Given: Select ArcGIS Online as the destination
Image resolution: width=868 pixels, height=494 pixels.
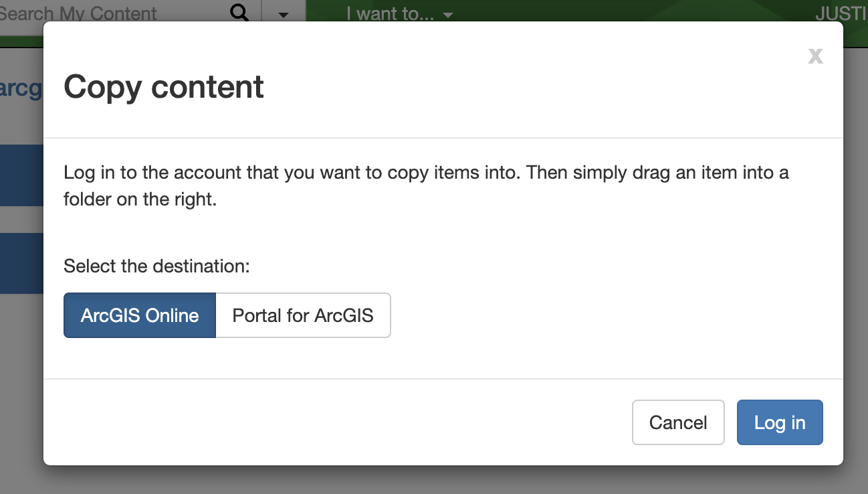Looking at the screenshot, I should [140, 315].
